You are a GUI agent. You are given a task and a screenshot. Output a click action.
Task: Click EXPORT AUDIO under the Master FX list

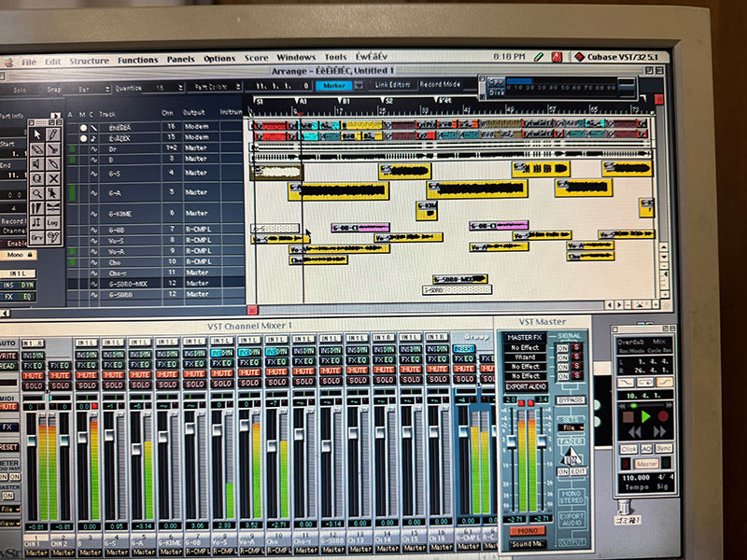[x=526, y=386]
